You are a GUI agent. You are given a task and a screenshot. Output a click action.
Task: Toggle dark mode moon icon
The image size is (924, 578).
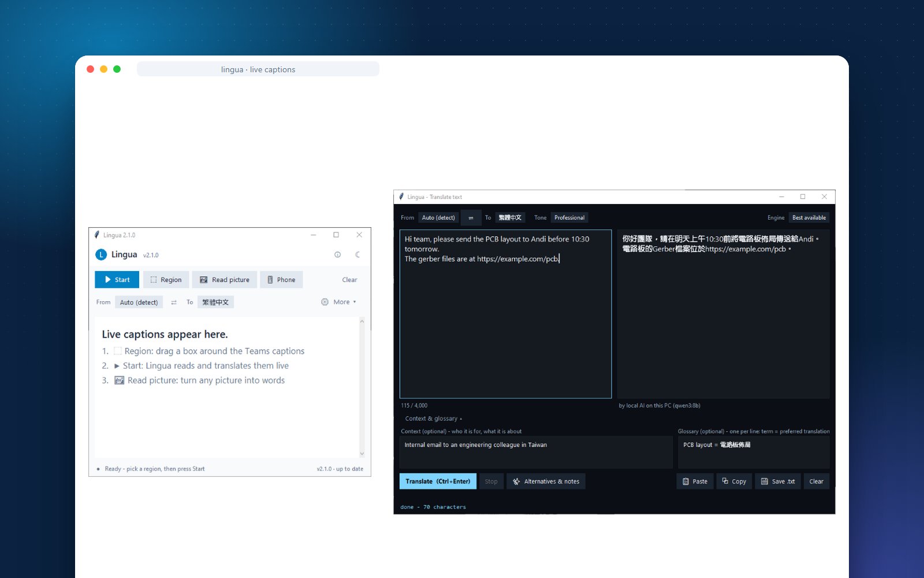357,254
